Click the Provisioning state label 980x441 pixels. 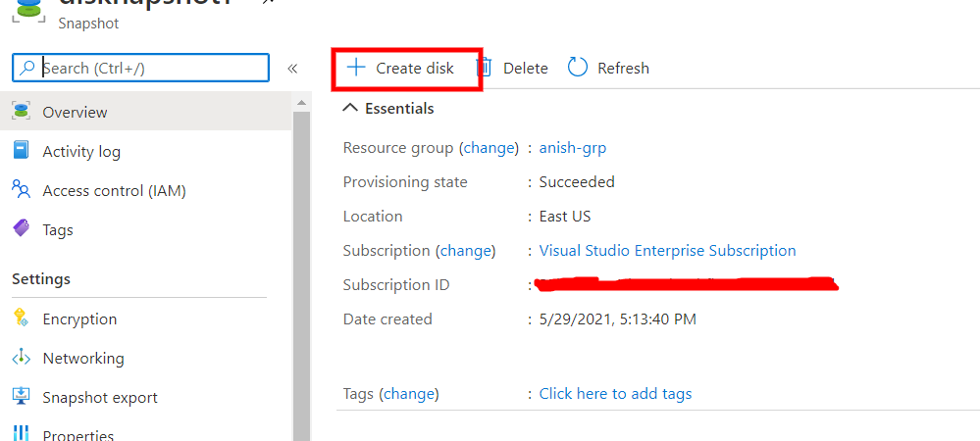(405, 181)
